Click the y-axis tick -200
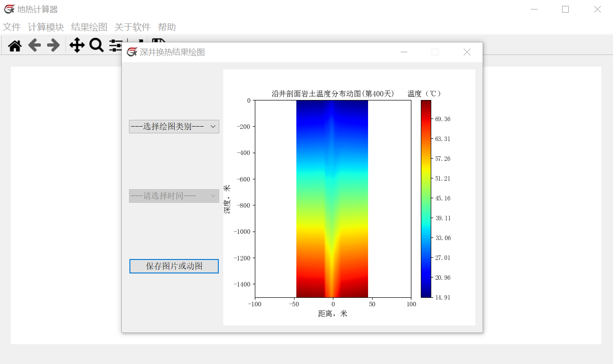This screenshot has width=613, height=364. pyautogui.click(x=244, y=127)
